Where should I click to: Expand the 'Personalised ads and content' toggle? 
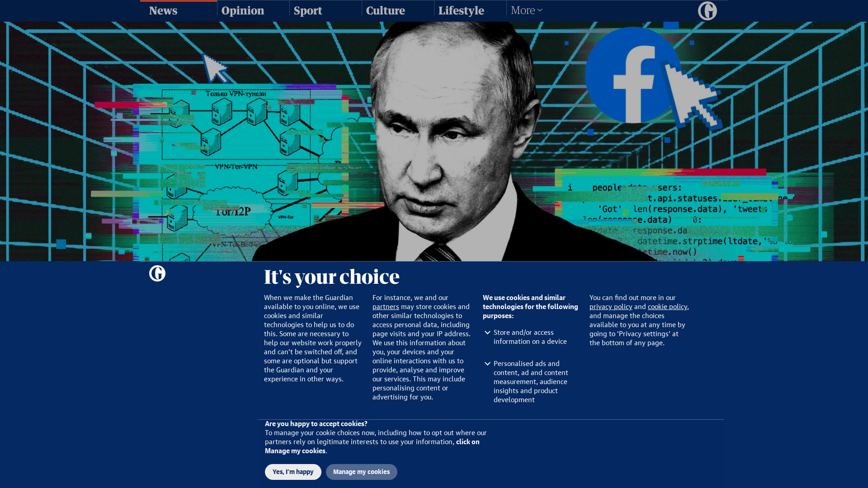488,362
